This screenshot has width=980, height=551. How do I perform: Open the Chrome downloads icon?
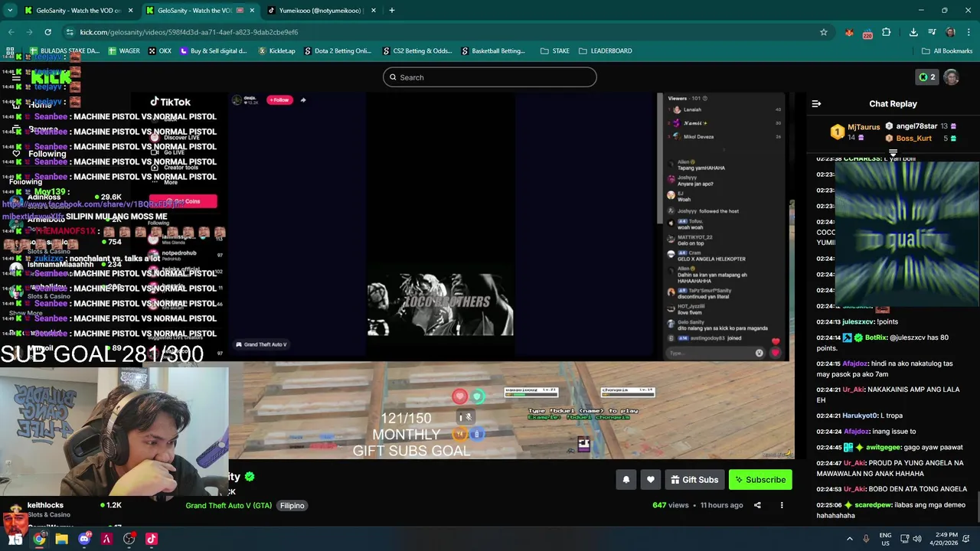[x=913, y=32]
